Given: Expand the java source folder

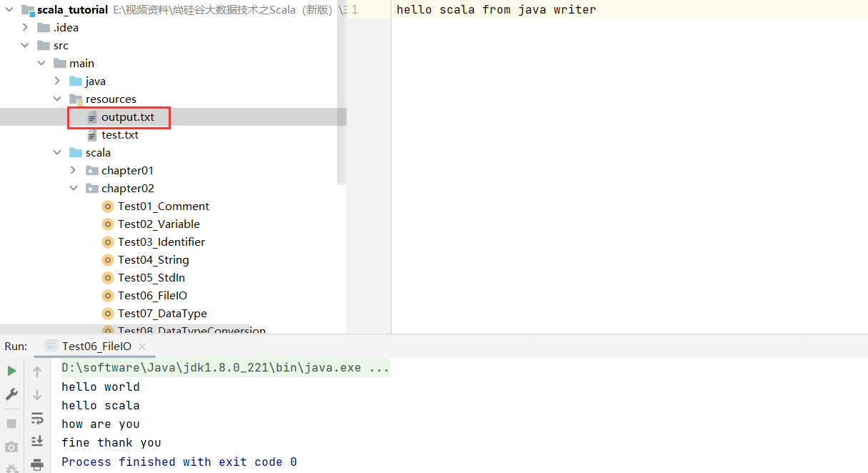Looking at the screenshot, I should [x=58, y=81].
